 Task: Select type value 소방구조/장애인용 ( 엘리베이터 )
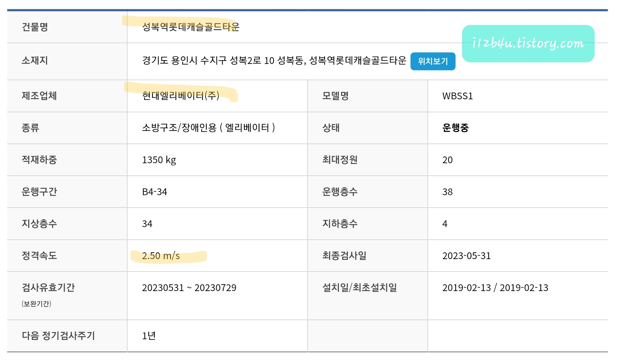(208, 128)
